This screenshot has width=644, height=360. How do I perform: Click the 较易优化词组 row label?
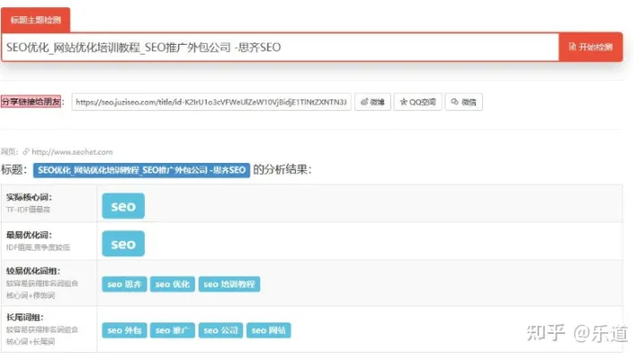(33, 271)
